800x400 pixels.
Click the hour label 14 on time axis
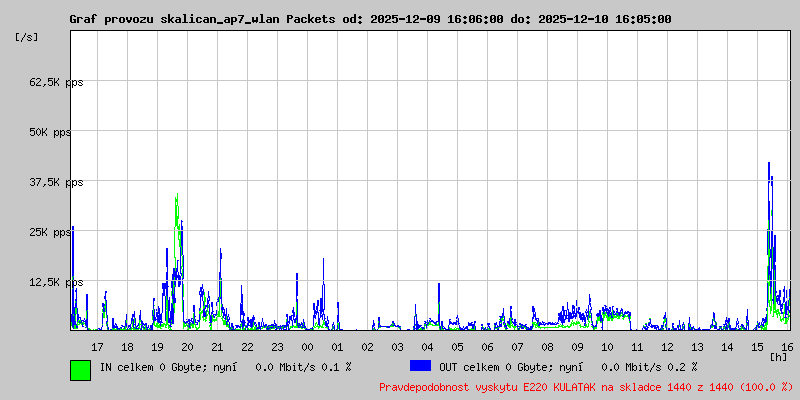coord(728,347)
